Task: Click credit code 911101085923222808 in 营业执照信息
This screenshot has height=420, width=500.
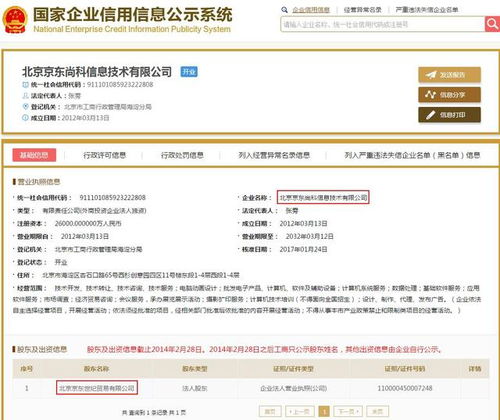Action: tap(112, 197)
